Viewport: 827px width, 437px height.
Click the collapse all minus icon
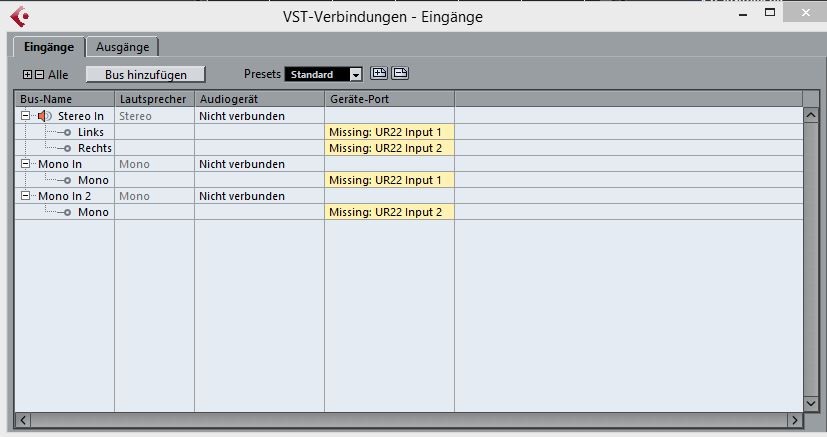(39, 74)
